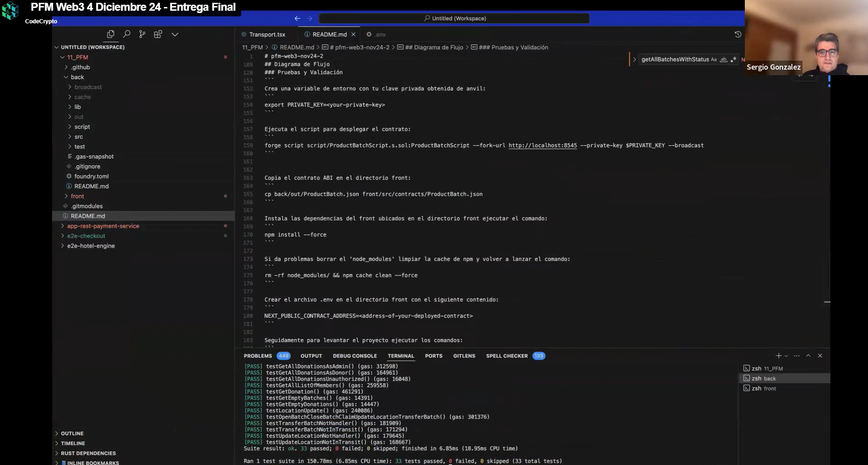This screenshot has height=465, width=868.
Task: Select the TERMINAL panel tab
Action: tap(401, 356)
